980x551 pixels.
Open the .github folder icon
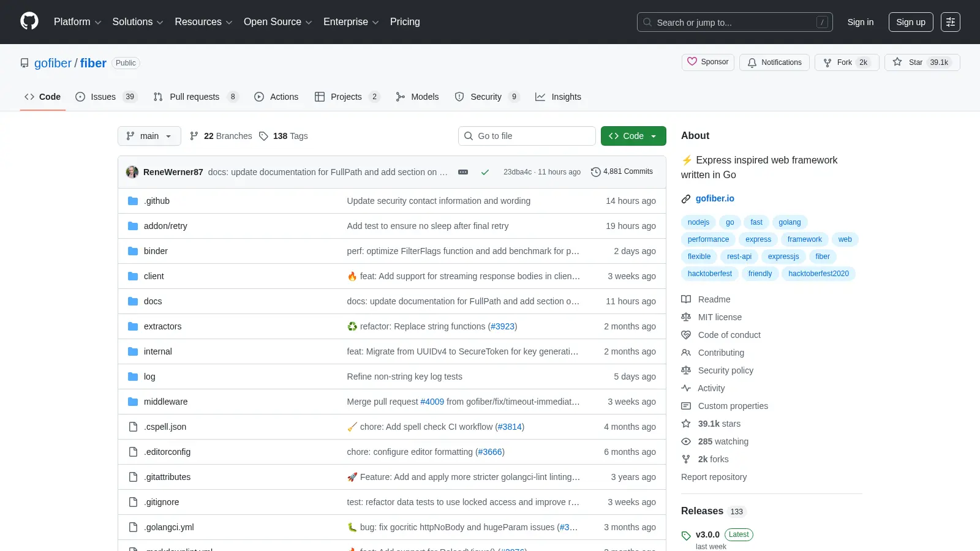coord(133,201)
